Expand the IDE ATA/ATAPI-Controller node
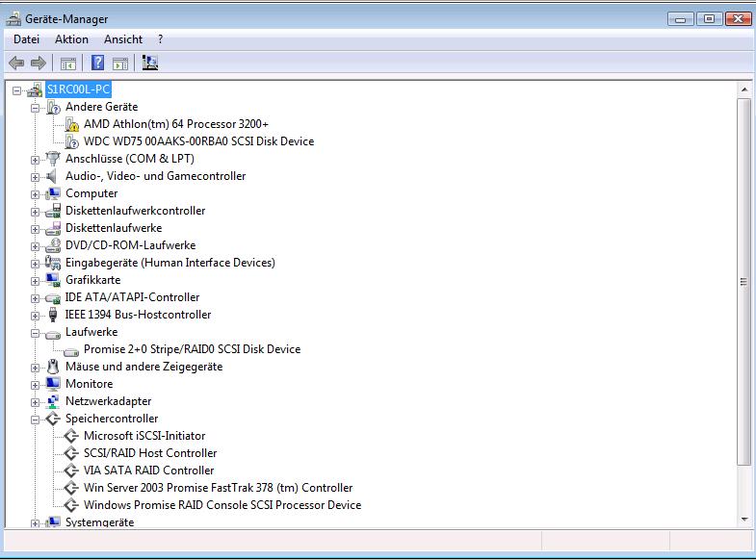756x560 pixels. tap(36, 298)
